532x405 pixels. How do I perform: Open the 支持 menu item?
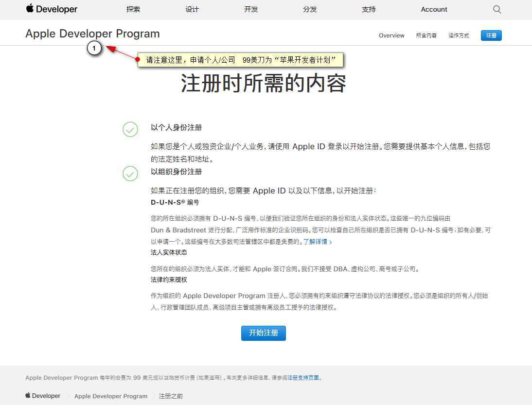[x=369, y=10]
